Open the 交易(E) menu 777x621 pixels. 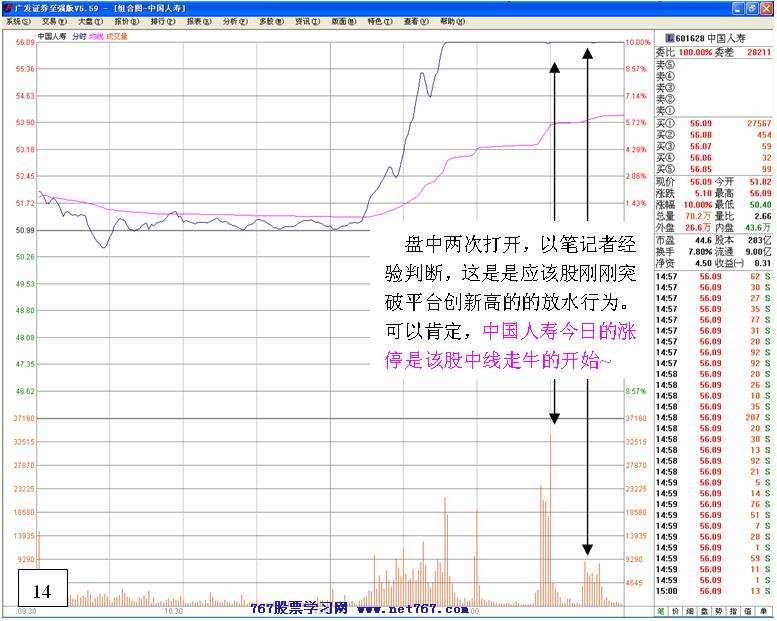pyautogui.click(x=55, y=22)
